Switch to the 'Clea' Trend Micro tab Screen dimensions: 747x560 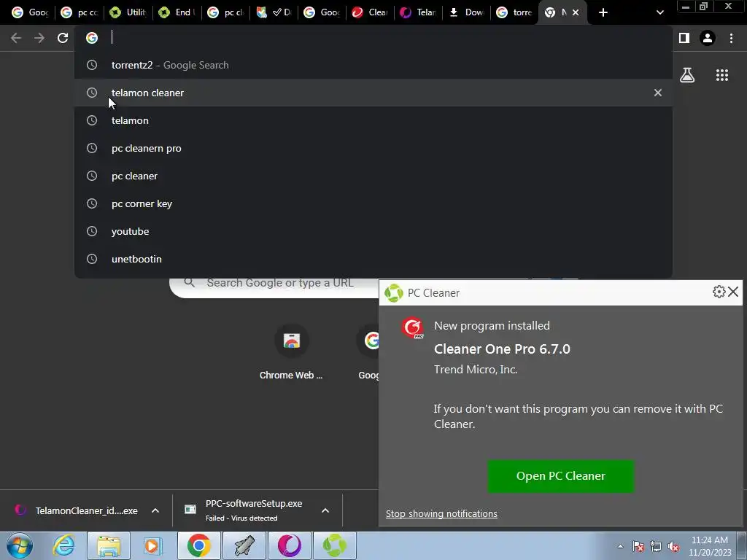coord(370,12)
